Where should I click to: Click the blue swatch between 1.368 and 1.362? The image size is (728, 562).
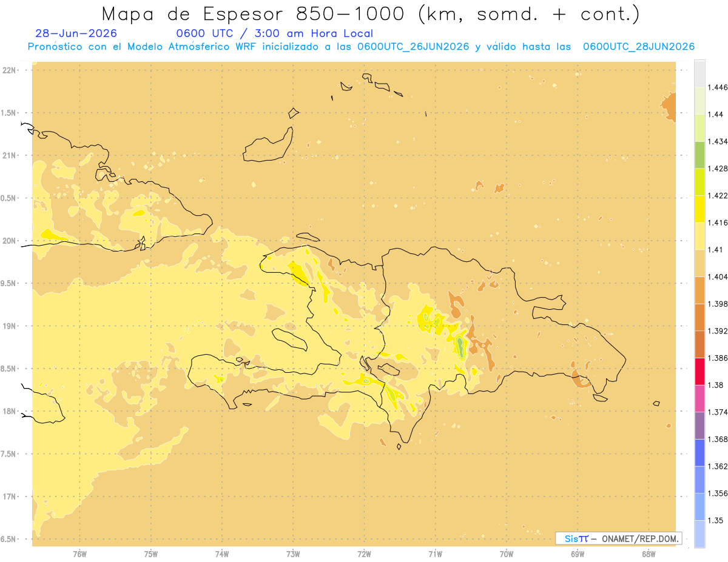[x=699, y=453]
